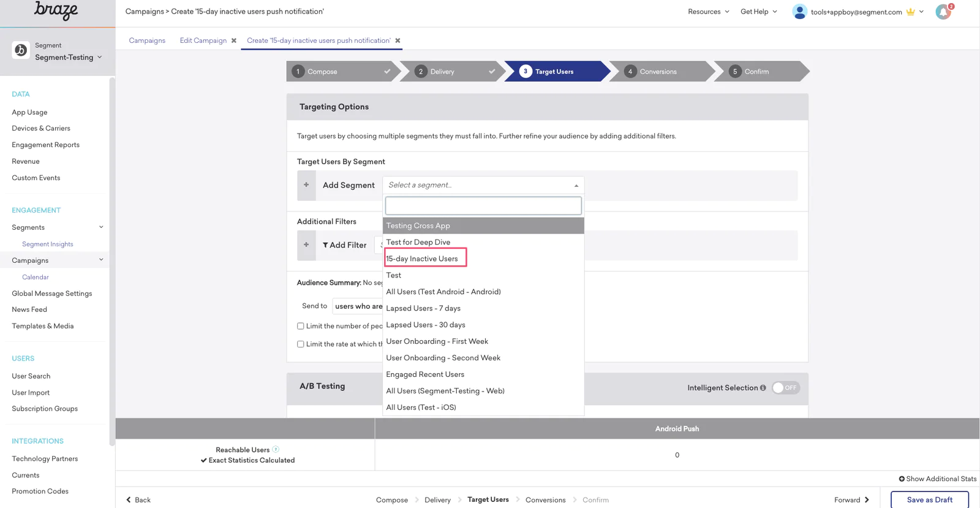Image resolution: width=980 pixels, height=508 pixels.
Task: Close the Create '15-day inactive users' tab
Action: [x=398, y=40]
